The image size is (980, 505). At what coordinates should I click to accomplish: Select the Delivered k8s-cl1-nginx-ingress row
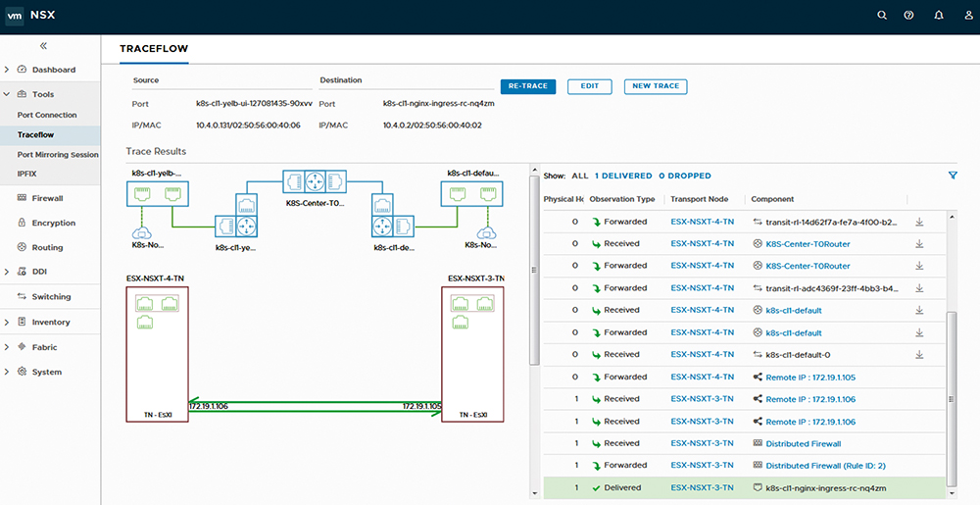[x=745, y=488]
